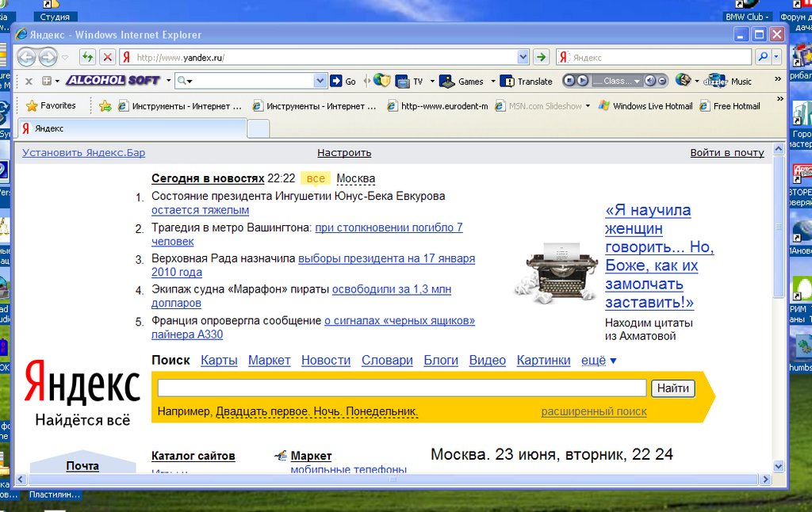Click the address bar URL field

pyautogui.click(x=325, y=57)
